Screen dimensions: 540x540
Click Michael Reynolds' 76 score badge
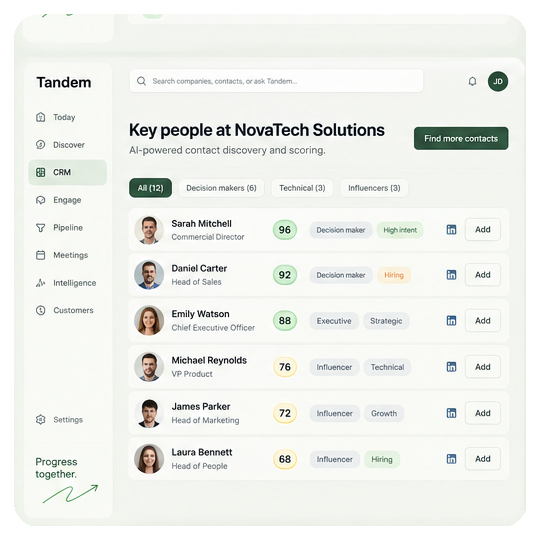tap(285, 367)
